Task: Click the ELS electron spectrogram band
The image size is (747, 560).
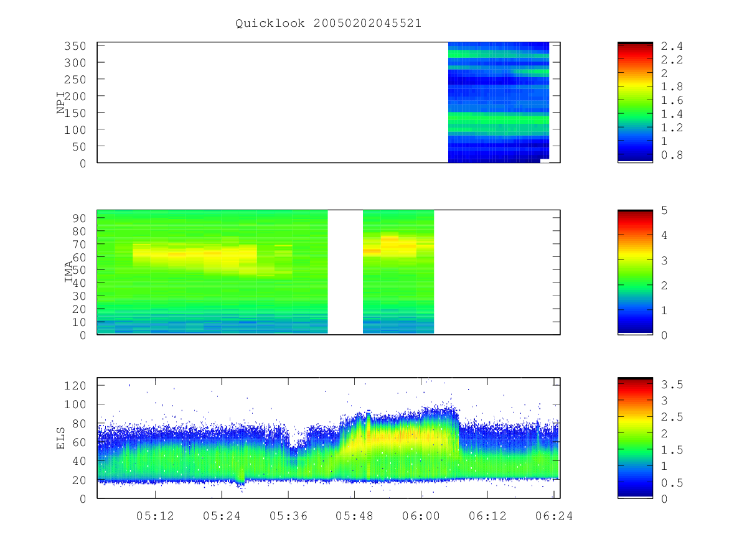Action: pyautogui.click(x=328, y=444)
